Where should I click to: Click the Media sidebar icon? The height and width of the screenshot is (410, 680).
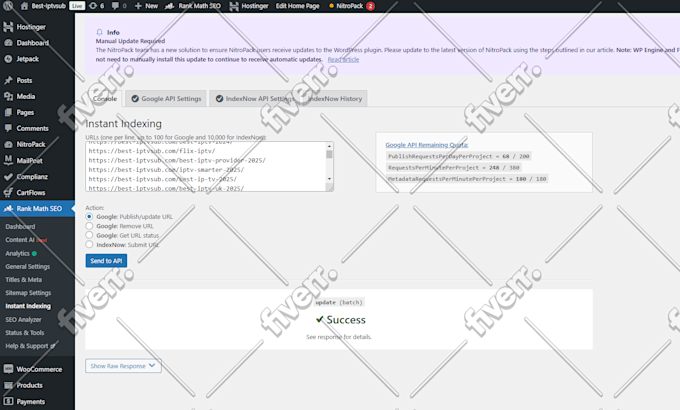[8, 96]
